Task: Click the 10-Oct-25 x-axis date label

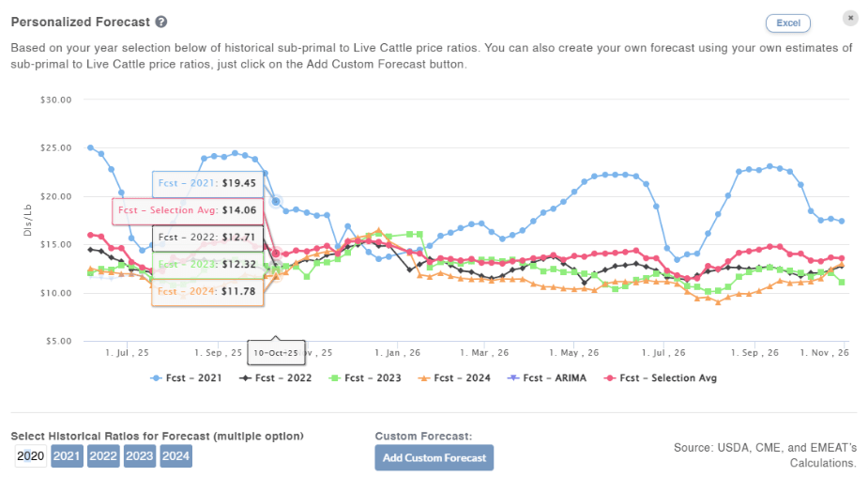Action: click(276, 353)
